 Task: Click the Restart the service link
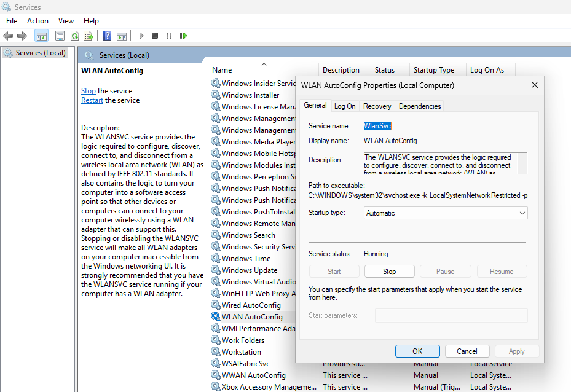tap(92, 100)
